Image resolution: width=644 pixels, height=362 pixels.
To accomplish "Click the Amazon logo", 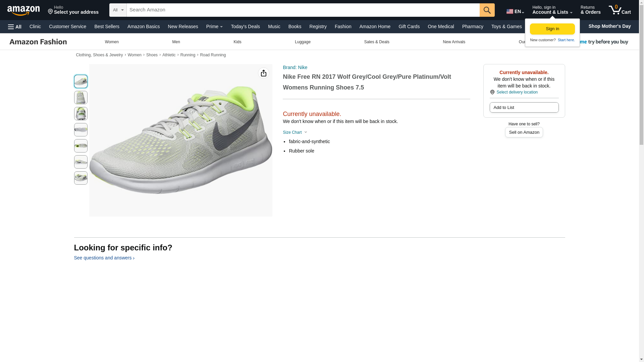I will point(23,10).
